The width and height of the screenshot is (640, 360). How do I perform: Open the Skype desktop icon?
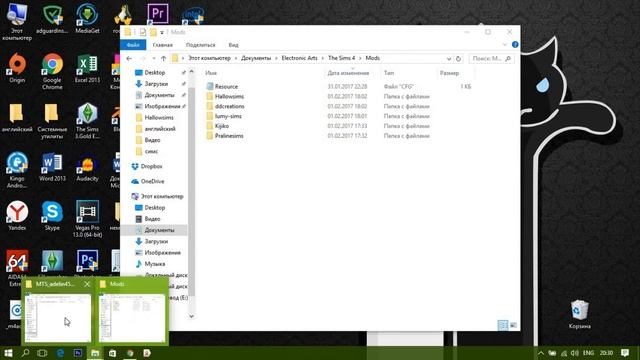pyautogui.click(x=52, y=216)
